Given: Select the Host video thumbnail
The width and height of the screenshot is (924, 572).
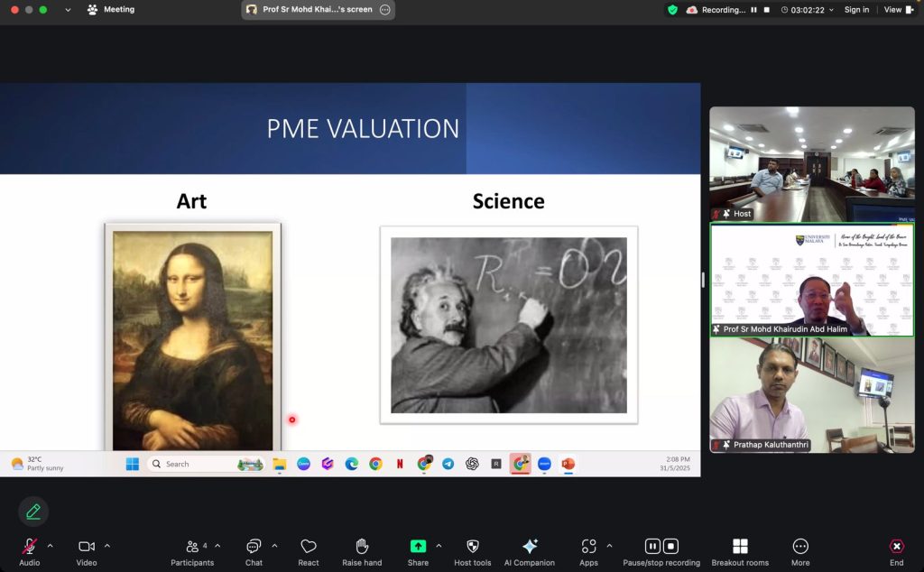Looking at the screenshot, I should pyautogui.click(x=812, y=164).
